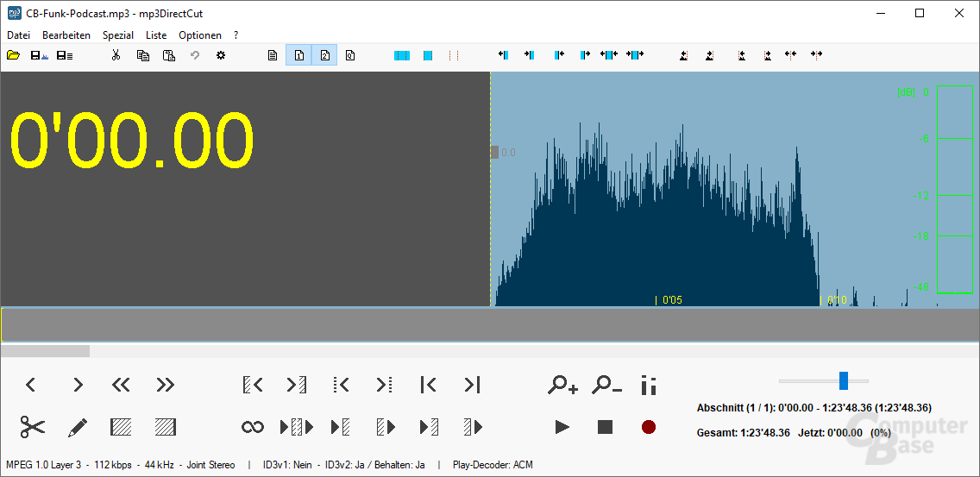Viewport: 980px width, 477px height.
Task: Toggle loop playback infinity button
Action: point(253,427)
